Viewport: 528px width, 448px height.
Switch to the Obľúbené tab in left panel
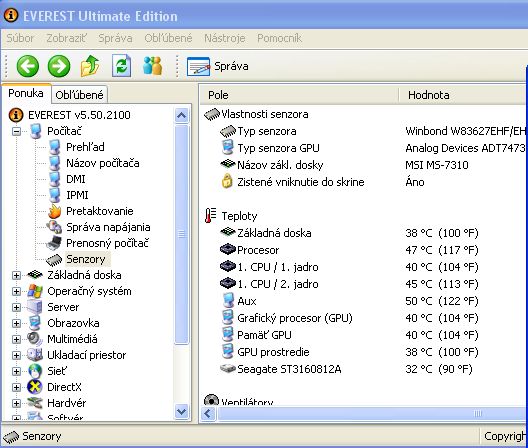(x=79, y=95)
